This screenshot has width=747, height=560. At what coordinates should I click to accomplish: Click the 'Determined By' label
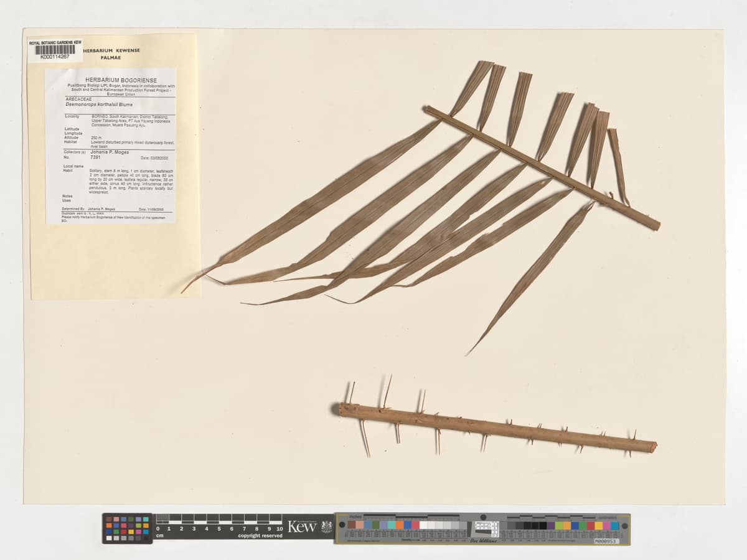[73, 209]
